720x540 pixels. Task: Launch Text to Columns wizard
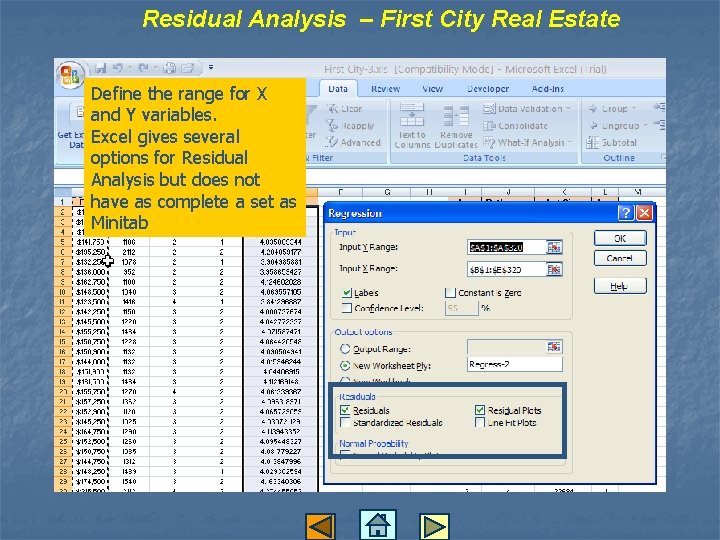[x=412, y=126]
